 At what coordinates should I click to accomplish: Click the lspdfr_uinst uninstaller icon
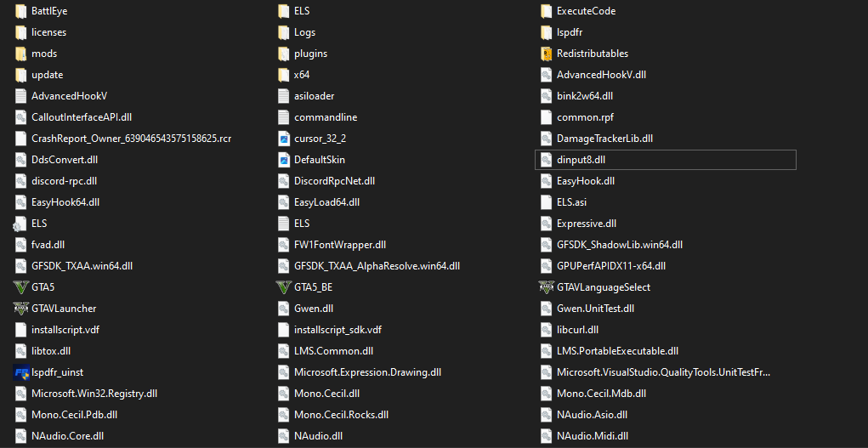(20, 372)
